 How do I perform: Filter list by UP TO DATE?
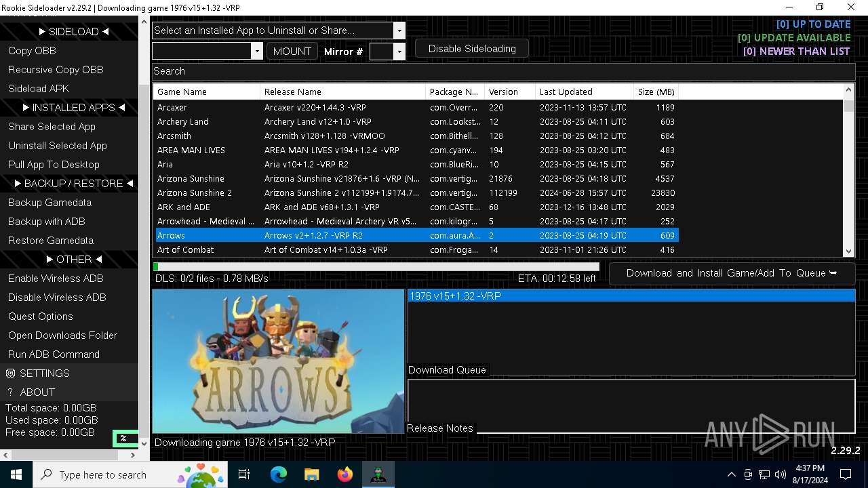point(813,24)
